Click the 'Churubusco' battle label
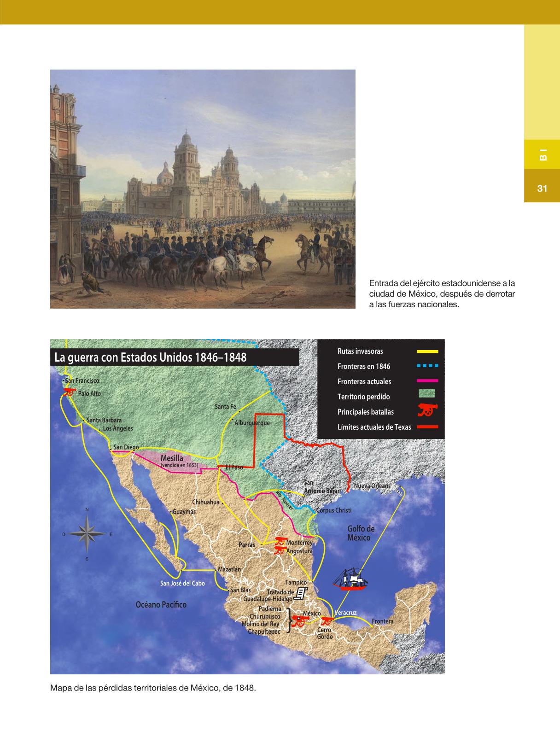This screenshot has width=560, height=737. click(x=265, y=616)
